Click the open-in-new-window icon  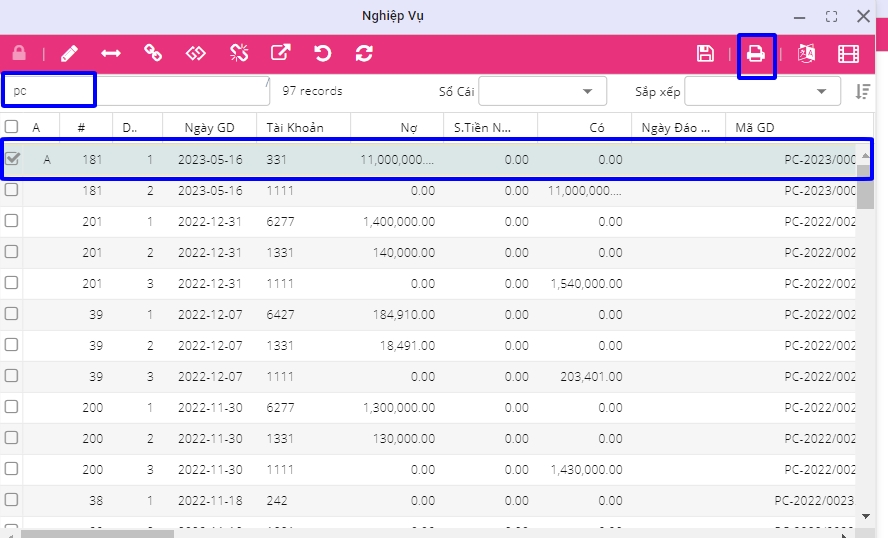280,54
